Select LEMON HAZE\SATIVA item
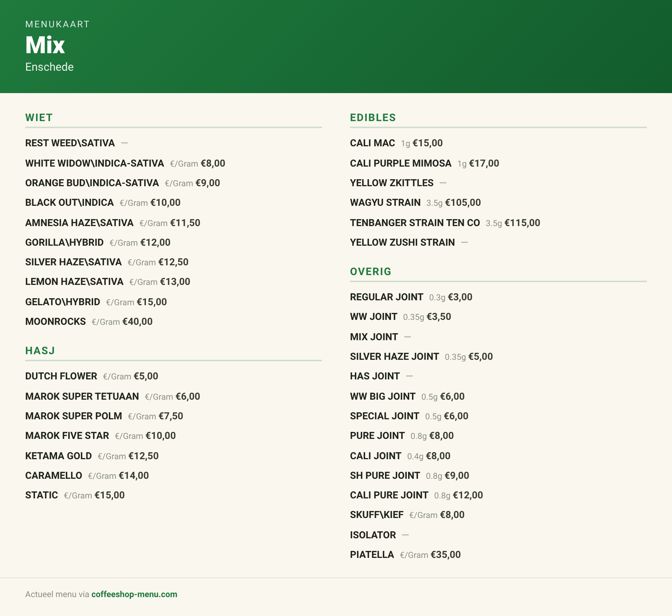Image resolution: width=672 pixels, height=616 pixels. (74, 282)
